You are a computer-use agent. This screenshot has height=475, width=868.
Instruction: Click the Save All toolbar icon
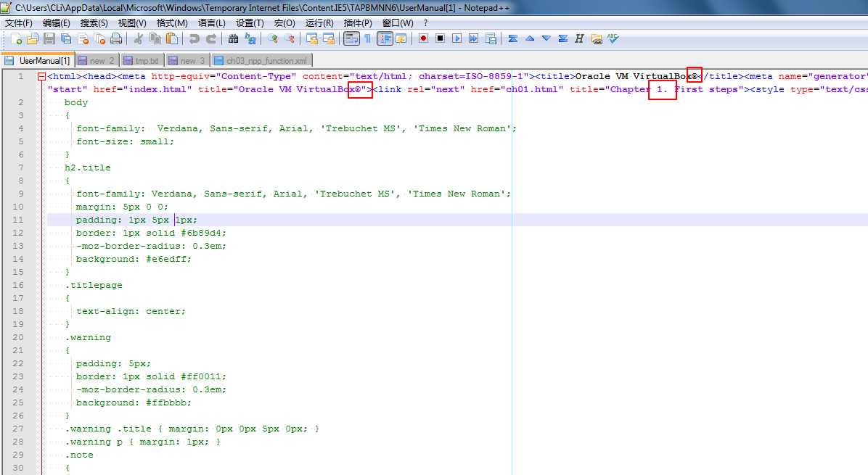[x=66, y=38]
